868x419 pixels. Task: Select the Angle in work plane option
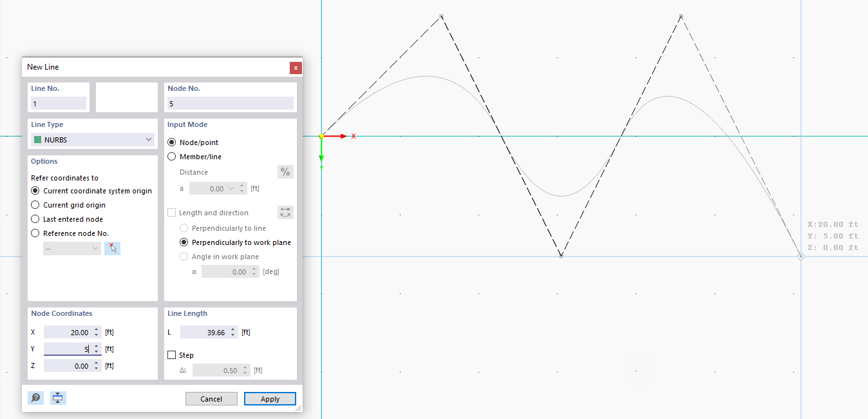[x=184, y=256]
